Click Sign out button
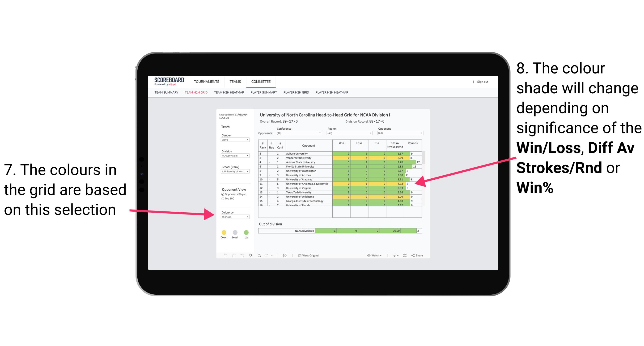 (x=483, y=82)
